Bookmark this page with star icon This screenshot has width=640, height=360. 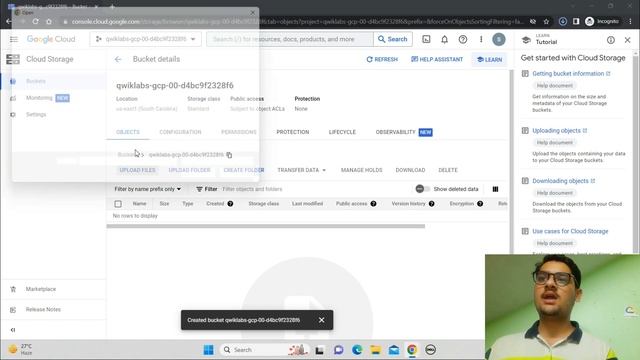(x=546, y=22)
